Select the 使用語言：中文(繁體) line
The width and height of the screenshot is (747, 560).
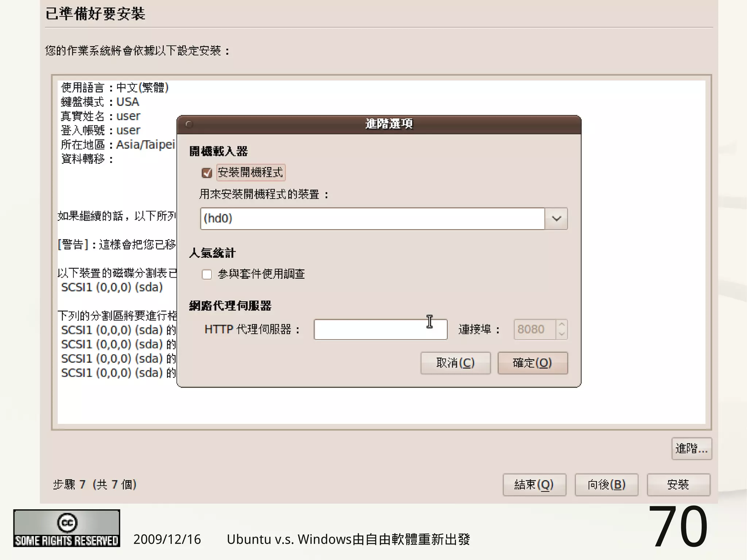point(115,88)
